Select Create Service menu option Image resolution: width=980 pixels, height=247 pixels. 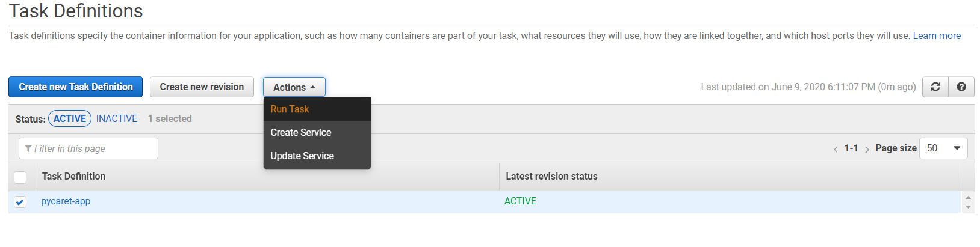[x=301, y=133]
